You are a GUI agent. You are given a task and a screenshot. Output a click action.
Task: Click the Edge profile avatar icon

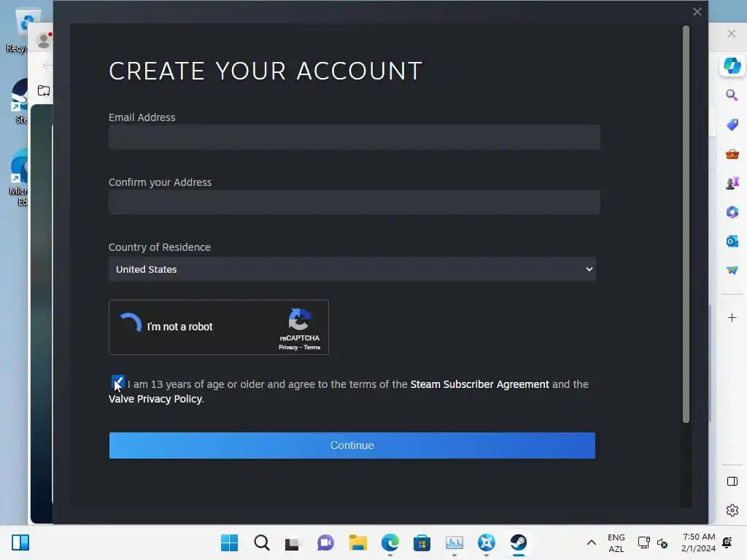click(44, 41)
